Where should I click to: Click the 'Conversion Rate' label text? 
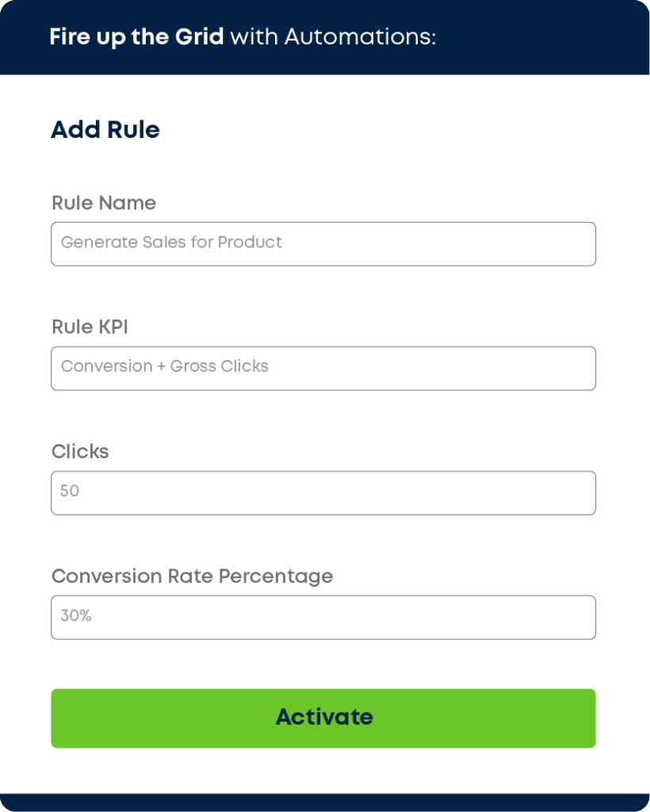[132, 576]
